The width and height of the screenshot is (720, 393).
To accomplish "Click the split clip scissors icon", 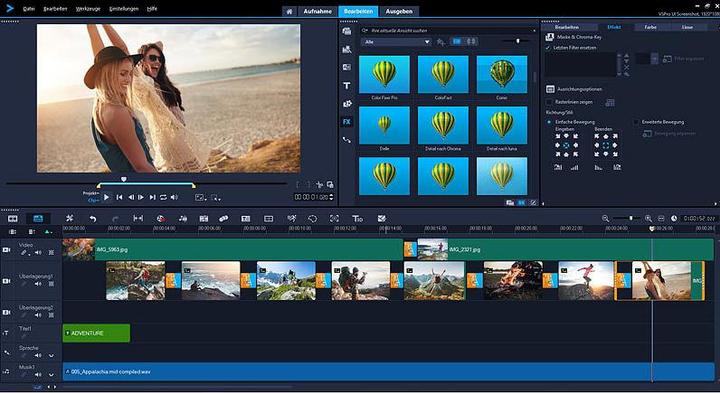I will click(319, 185).
